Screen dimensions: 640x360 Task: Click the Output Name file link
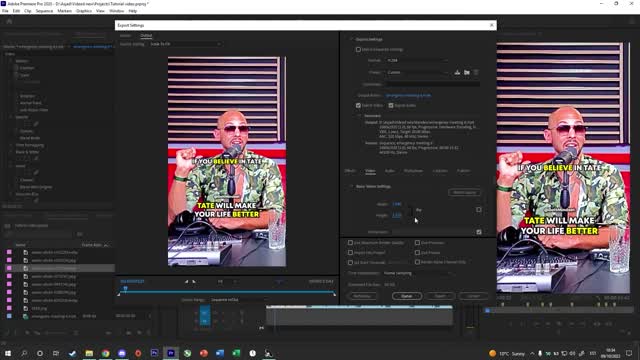(408, 95)
